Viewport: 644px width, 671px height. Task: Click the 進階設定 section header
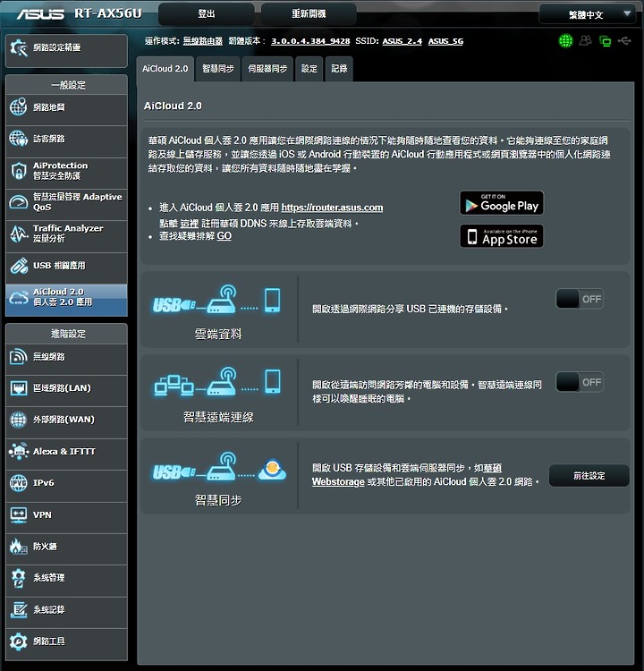[67, 334]
